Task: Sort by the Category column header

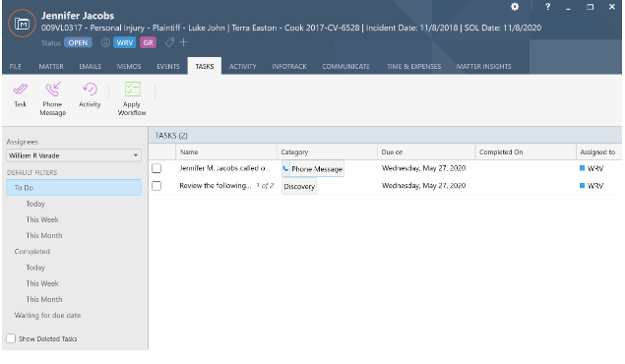Action: 327,152
